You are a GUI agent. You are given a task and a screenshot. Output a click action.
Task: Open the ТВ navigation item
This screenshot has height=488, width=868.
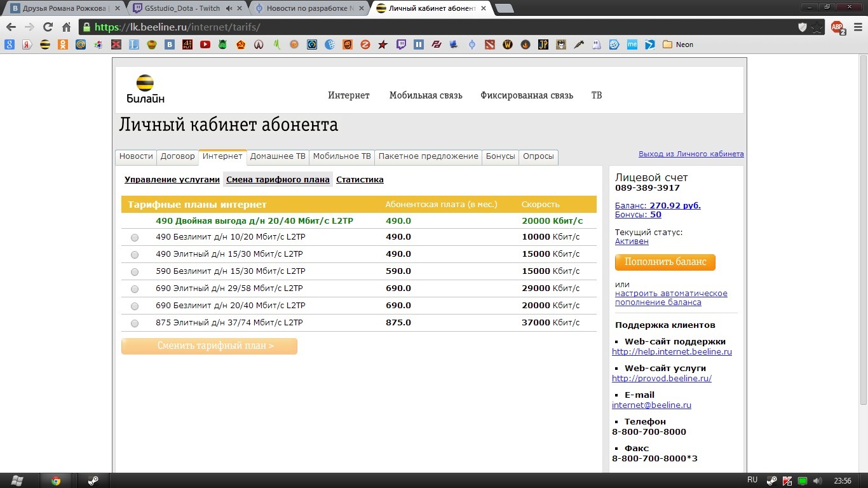coord(597,95)
